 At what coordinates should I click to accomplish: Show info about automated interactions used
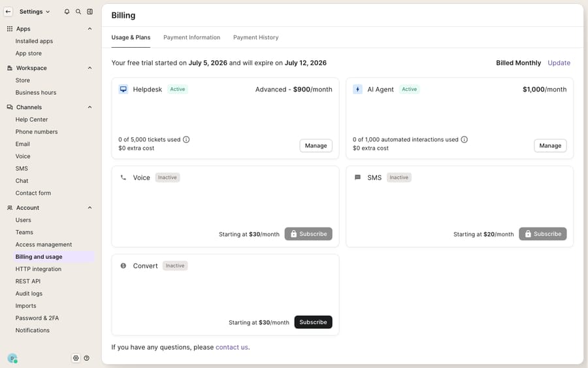click(465, 139)
